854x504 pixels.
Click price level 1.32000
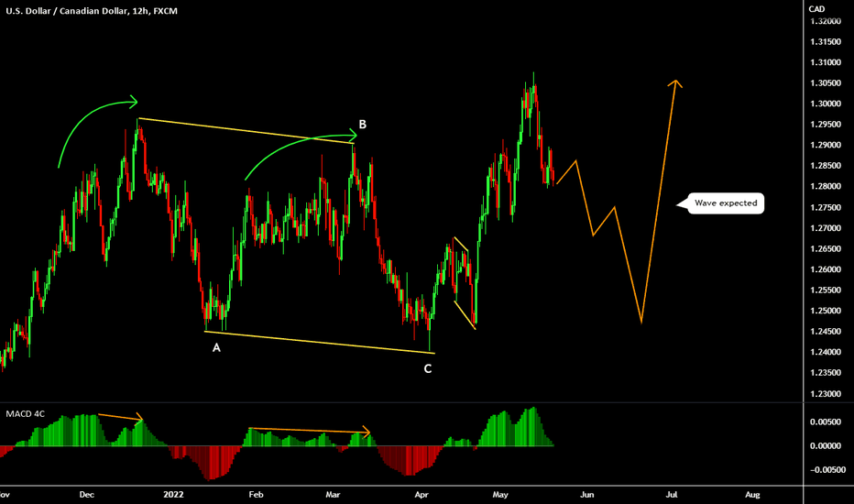(825, 21)
